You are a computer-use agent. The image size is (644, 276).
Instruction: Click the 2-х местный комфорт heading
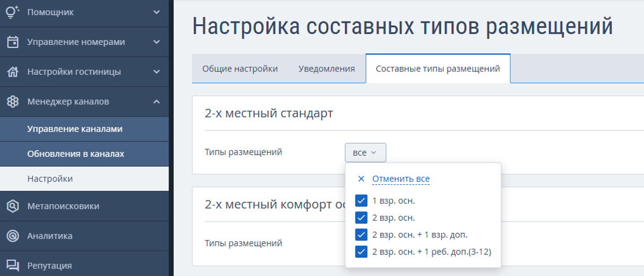click(274, 204)
